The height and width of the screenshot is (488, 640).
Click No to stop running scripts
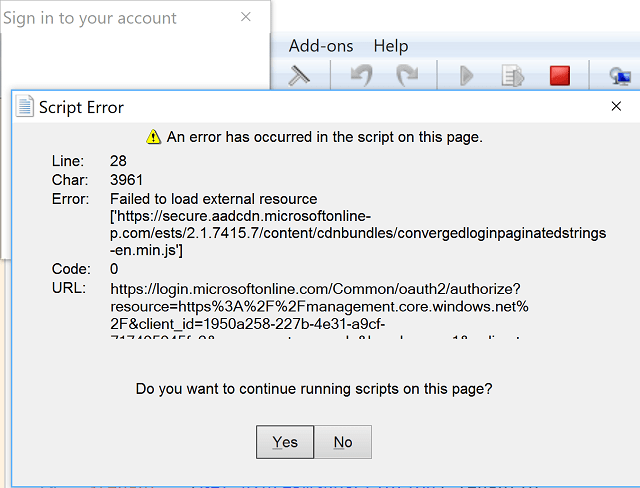click(x=343, y=442)
